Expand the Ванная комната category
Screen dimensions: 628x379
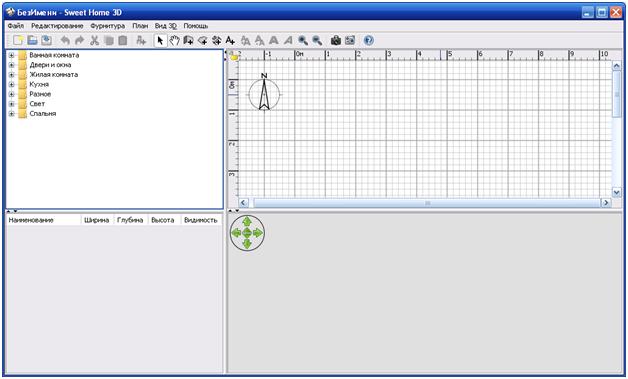tap(11, 55)
